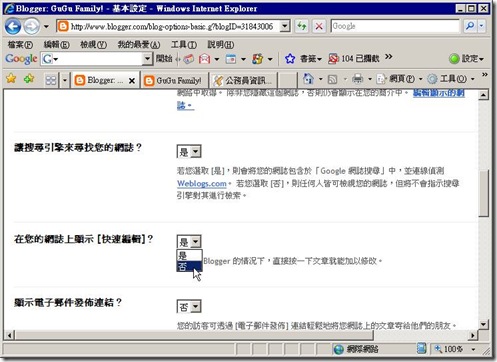Open the email post link 否 dropdown
497x362 pixels.
tap(189, 306)
